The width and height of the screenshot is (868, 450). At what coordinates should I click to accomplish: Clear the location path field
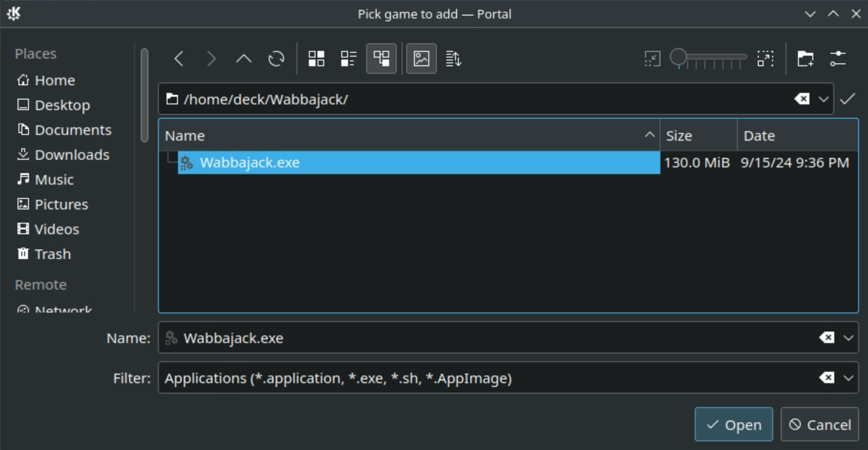tap(802, 99)
